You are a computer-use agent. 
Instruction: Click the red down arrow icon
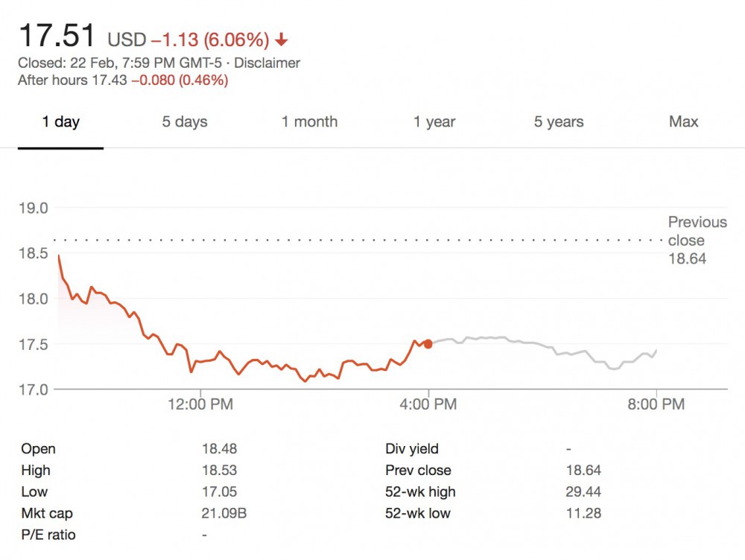click(x=282, y=39)
